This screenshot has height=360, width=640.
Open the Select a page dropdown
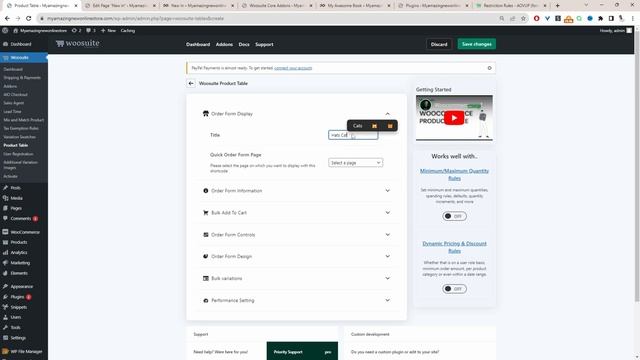pos(356,163)
